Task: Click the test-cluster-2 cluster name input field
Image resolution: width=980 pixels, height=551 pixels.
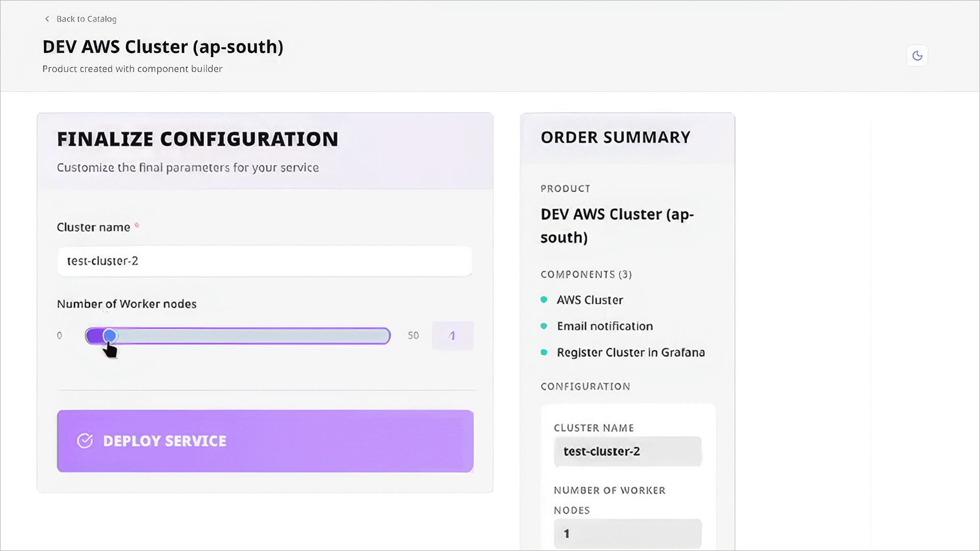Action: pyautogui.click(x=264, y=261)
